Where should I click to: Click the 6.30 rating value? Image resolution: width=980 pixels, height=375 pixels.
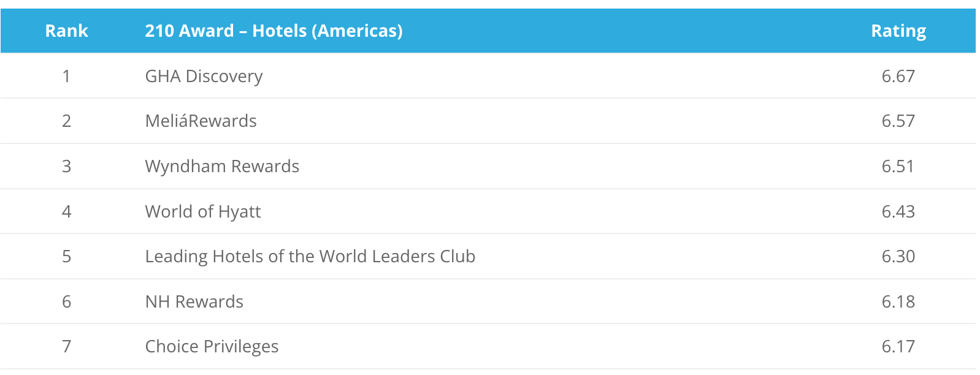point(898,256)
